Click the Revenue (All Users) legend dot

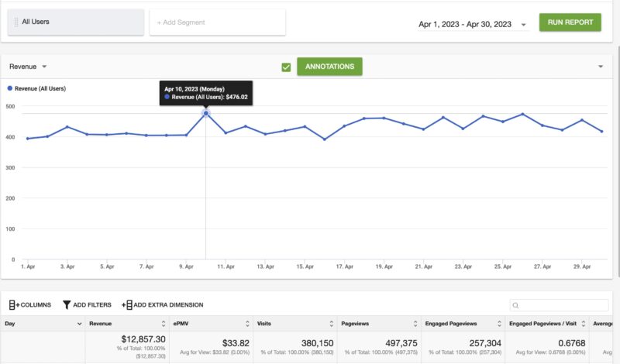pos(9,88)
